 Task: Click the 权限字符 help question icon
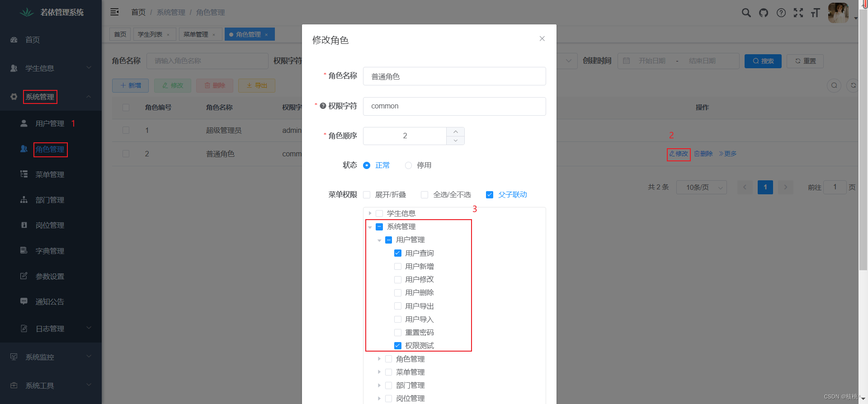[323, 106]
